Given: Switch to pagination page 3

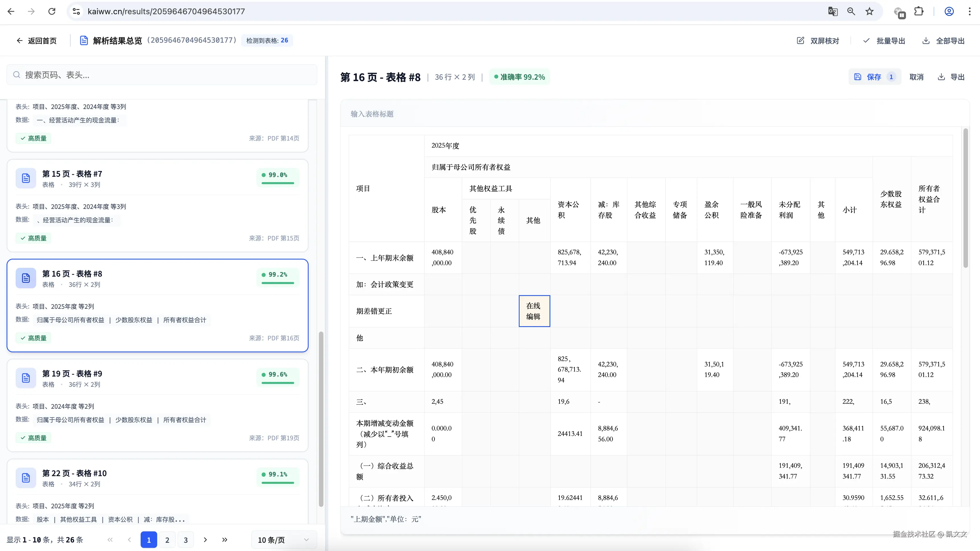Looking at the screenshot, I should [186, 540].
